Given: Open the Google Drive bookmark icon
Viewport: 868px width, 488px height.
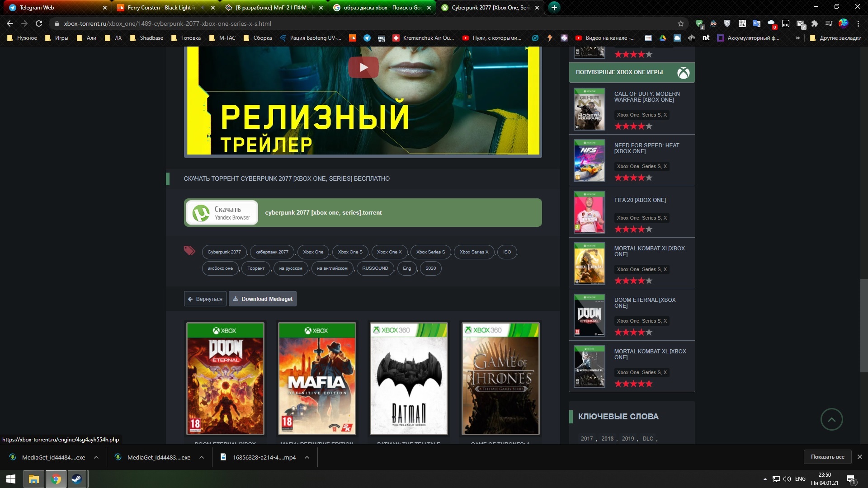Looking at the screenshot, I should [663, 38].
